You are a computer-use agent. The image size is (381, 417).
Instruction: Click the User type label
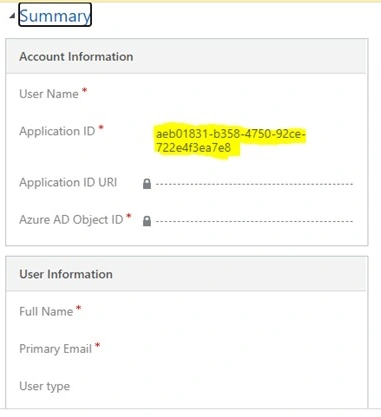[45, 386]
